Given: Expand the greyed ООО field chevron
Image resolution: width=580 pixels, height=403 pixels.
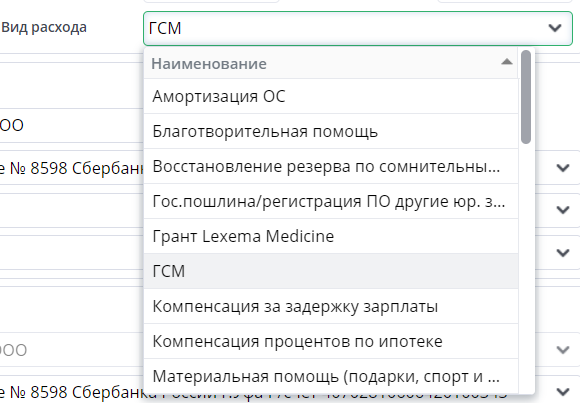Looking at the screenshot, I should tap(563, 349).
